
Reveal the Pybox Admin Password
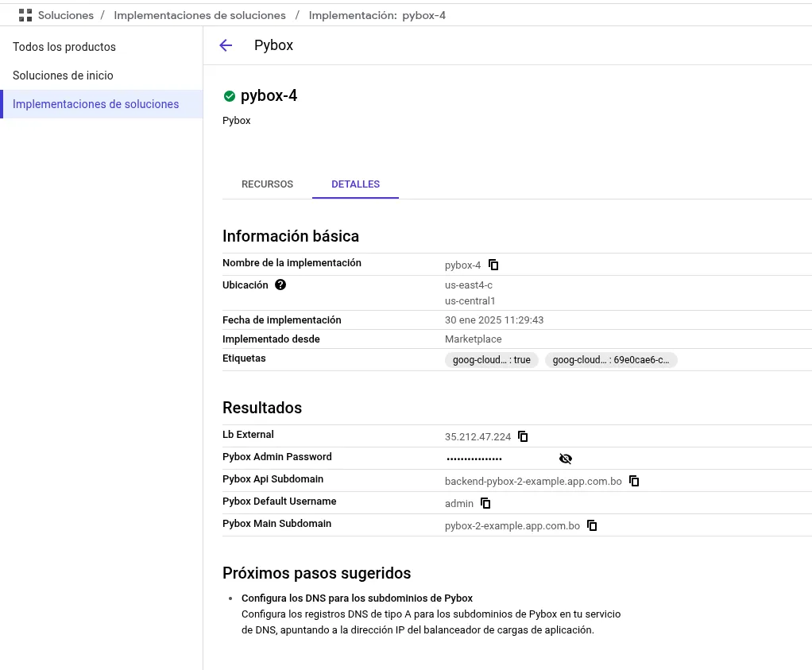[566, 459]
